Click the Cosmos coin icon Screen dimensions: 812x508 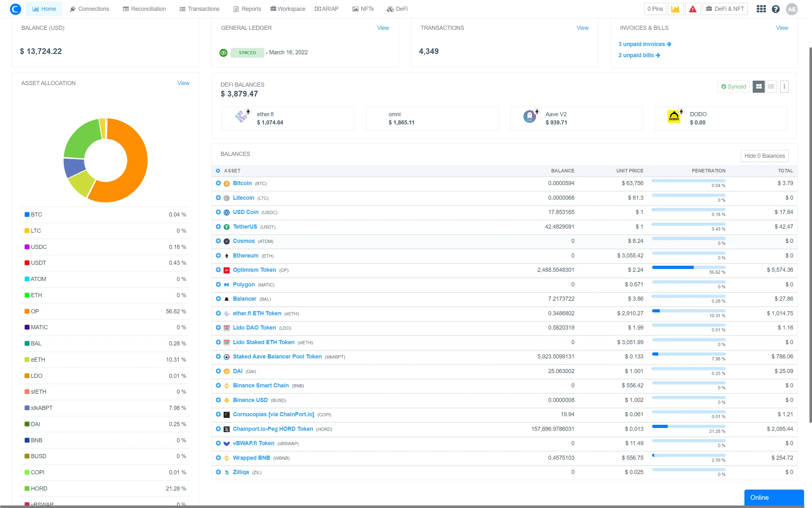tap(226, 241)
